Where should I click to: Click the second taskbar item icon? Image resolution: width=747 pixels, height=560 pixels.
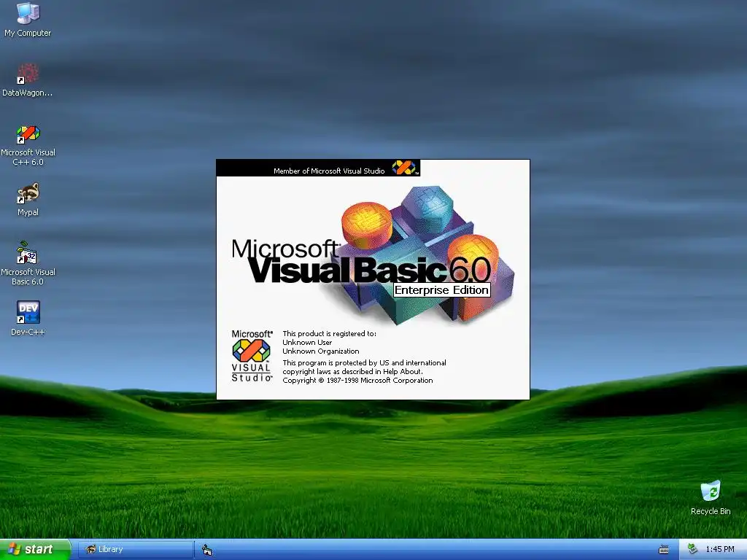pos(206,550)
